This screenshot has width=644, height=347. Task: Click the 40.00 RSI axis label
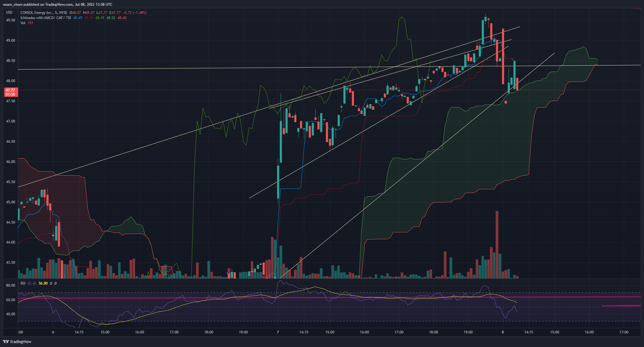[11, 314]
